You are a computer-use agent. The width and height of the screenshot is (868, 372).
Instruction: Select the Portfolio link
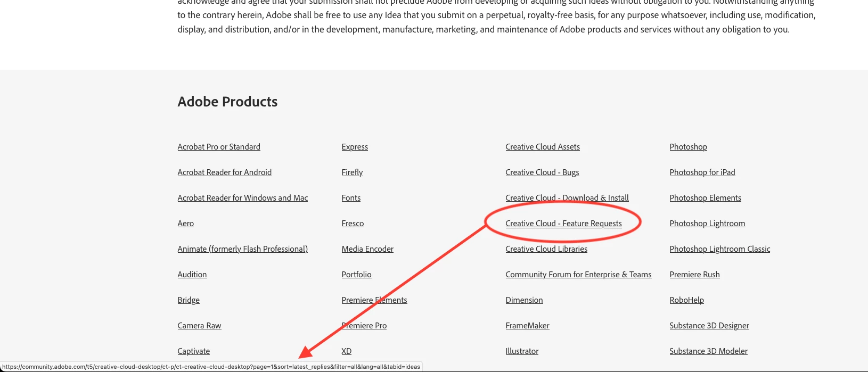356,275
